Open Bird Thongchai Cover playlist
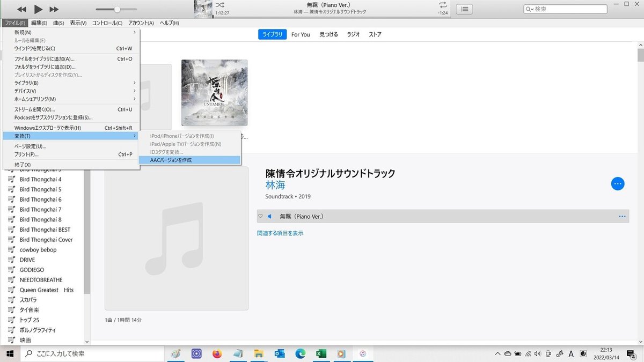 pyautogui.click(x=46, y=240)
